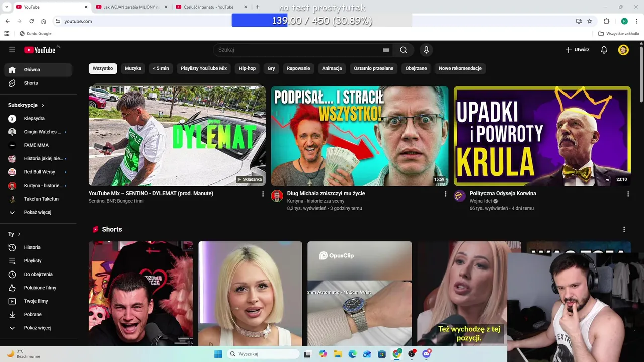Open Wszystkie zakładki bookmarks folder
The width and height of the screenshot is (644, 362).
pyautogui.click(x=618, y=34)
